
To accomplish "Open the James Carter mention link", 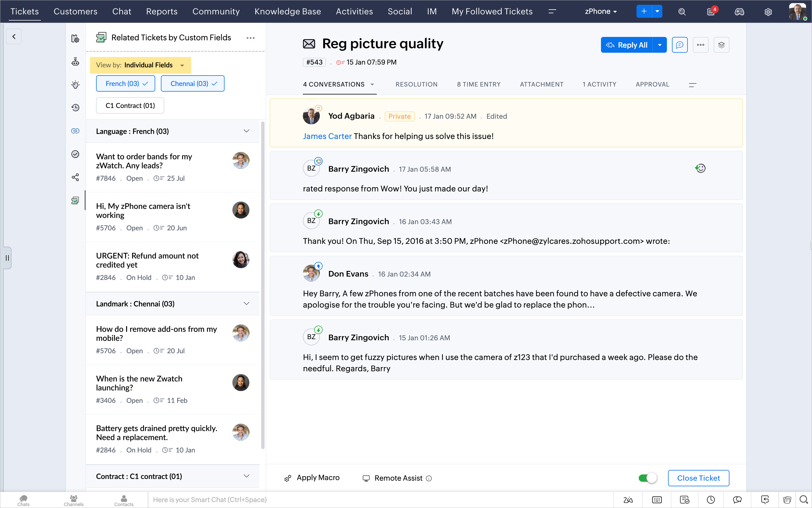I will pyautogui.click(x=327, y=136).
